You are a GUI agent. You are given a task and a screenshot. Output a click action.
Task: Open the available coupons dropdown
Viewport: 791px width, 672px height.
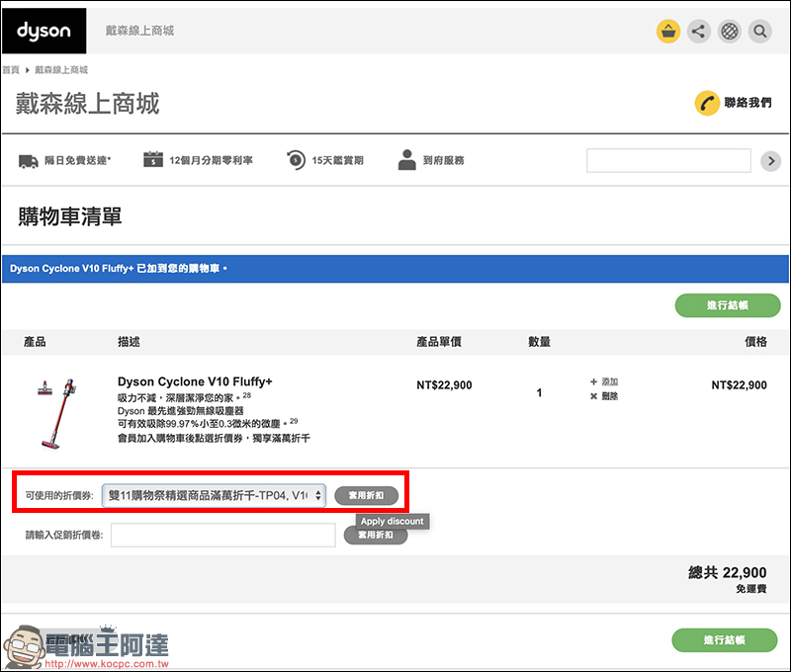click(x=214, y=495)
